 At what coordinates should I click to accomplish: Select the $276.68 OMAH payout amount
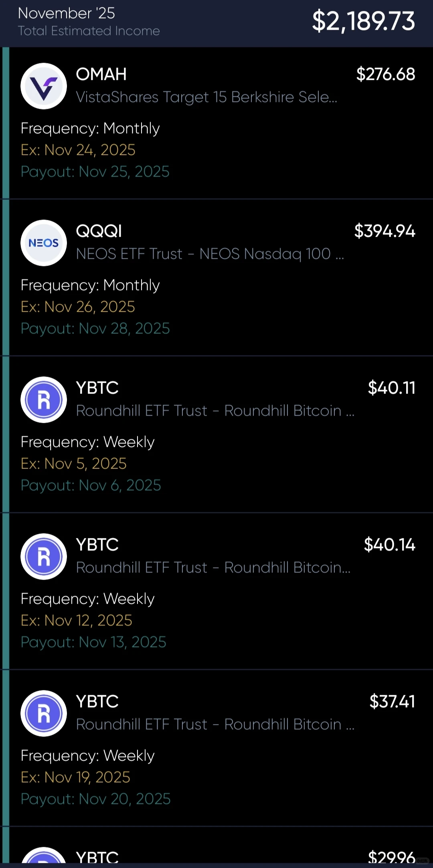point(386,74)
